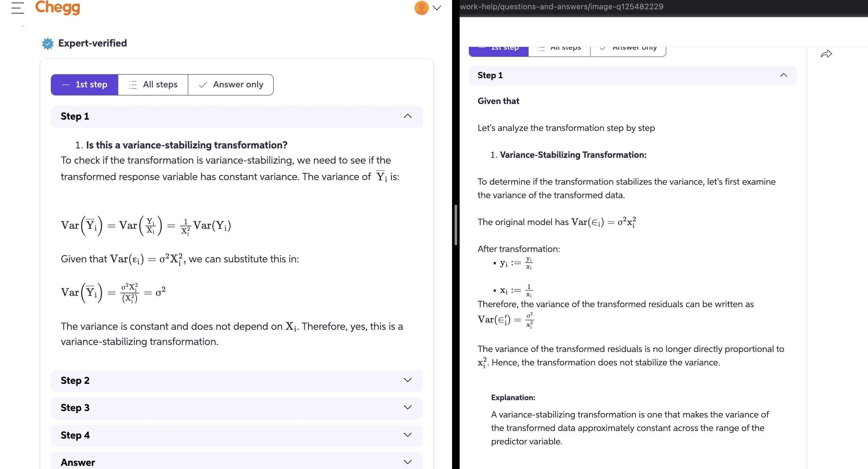
Task: Select the All steps tab in the right window
Action: click(x=559, y=51)
